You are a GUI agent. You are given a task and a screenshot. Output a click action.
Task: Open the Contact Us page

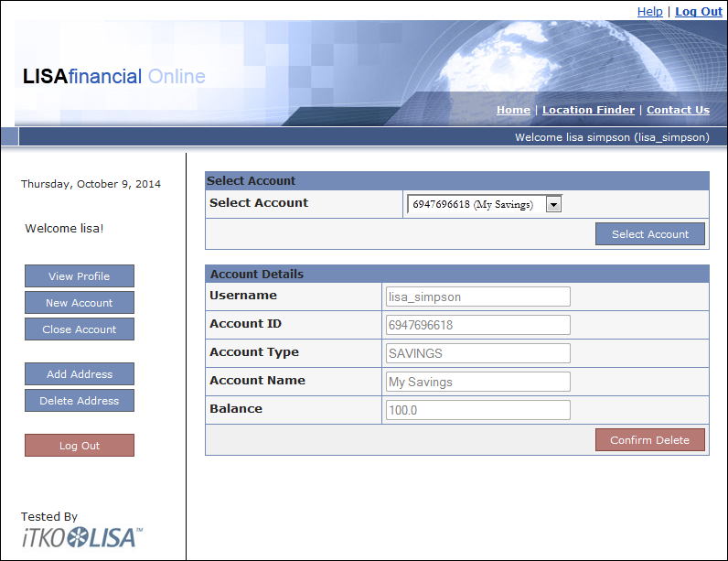[x=678, y=110]
